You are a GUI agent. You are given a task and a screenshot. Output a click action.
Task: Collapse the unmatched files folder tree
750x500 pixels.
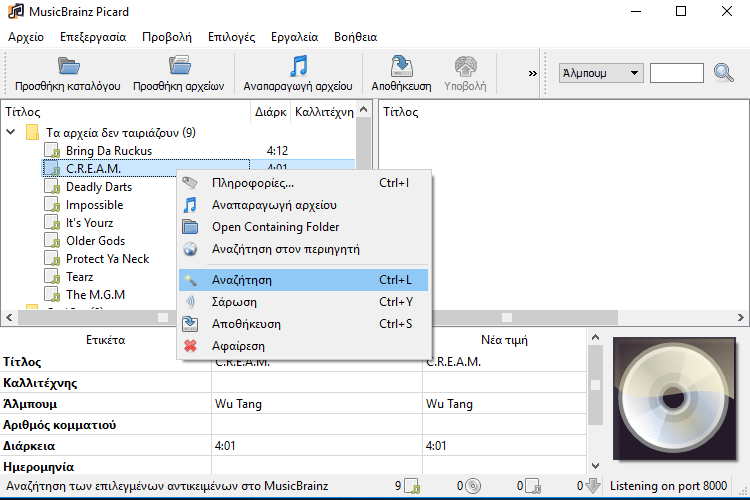(x=11, y=132)
